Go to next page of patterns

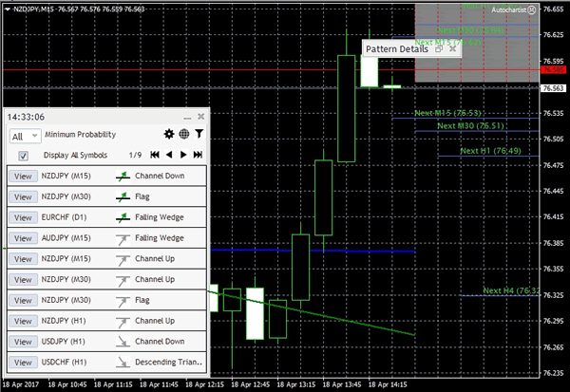183,155
